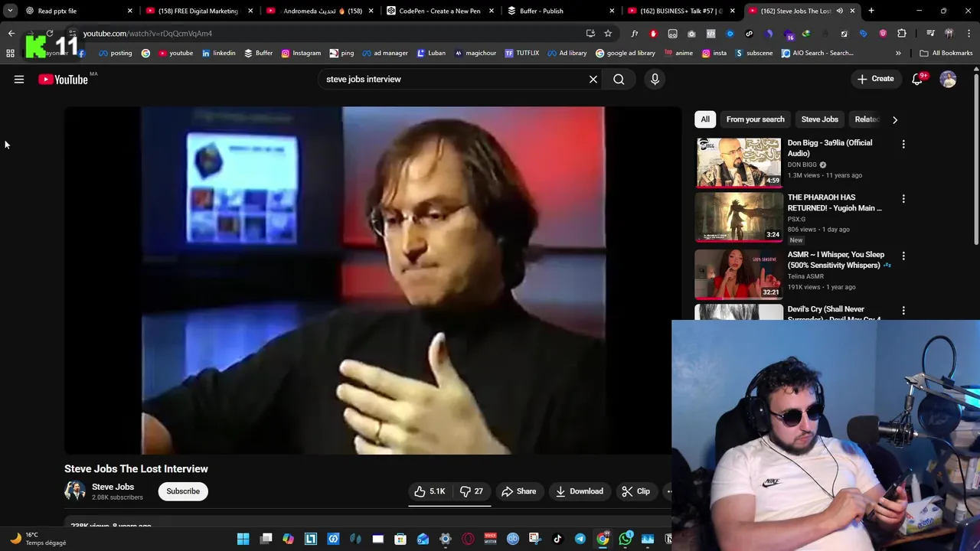
Task: Open the Instagram bookmark
Action: (301, 53)
